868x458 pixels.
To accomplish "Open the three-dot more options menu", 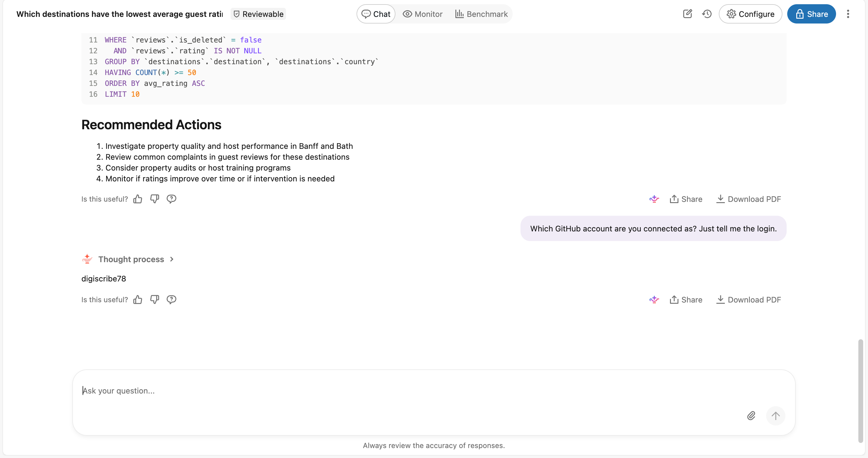I will click(848, 14).
